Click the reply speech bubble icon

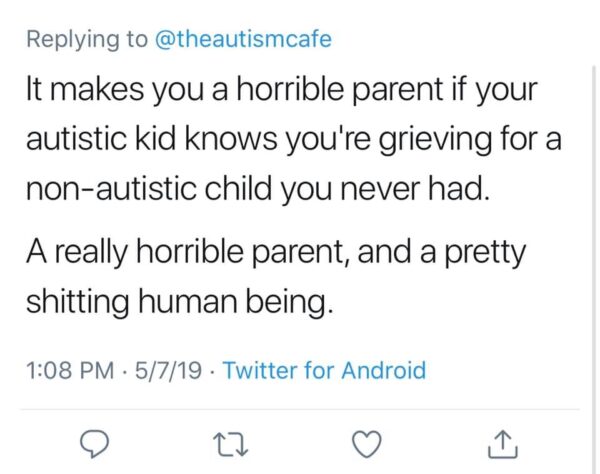point(94,444)
